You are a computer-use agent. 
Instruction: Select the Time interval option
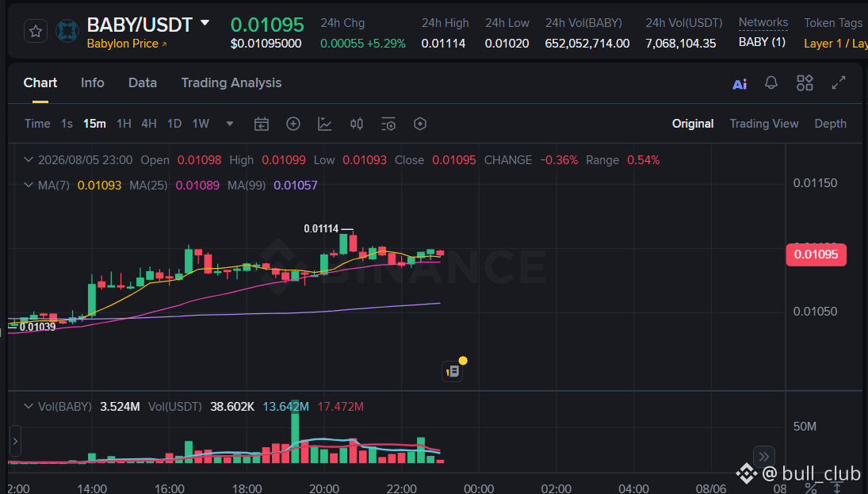click(x=37, y=124)
